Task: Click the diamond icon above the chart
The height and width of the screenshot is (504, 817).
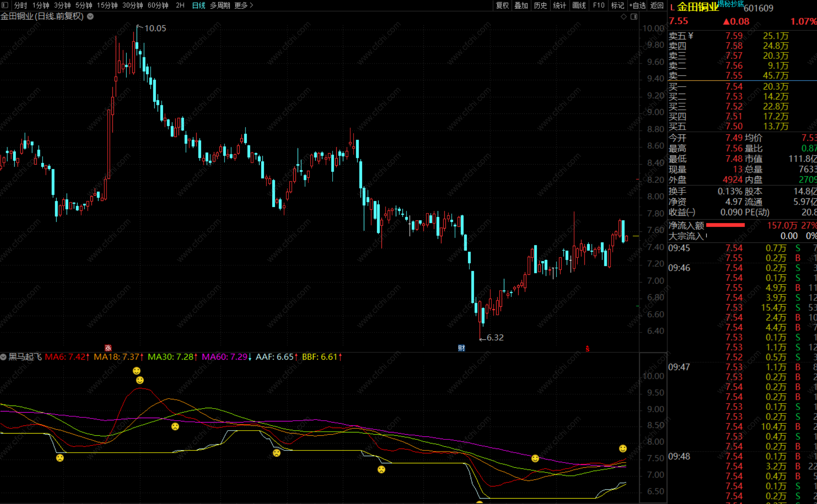Action: [624, 17]
